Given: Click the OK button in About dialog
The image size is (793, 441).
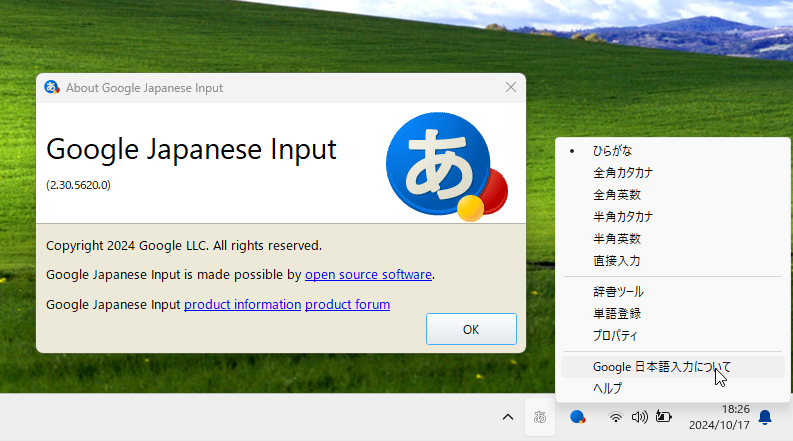Looking at the screenshot, I should (471, 329).
